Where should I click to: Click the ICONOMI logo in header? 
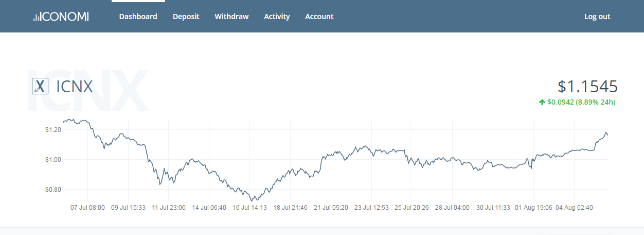click(61, 16)
